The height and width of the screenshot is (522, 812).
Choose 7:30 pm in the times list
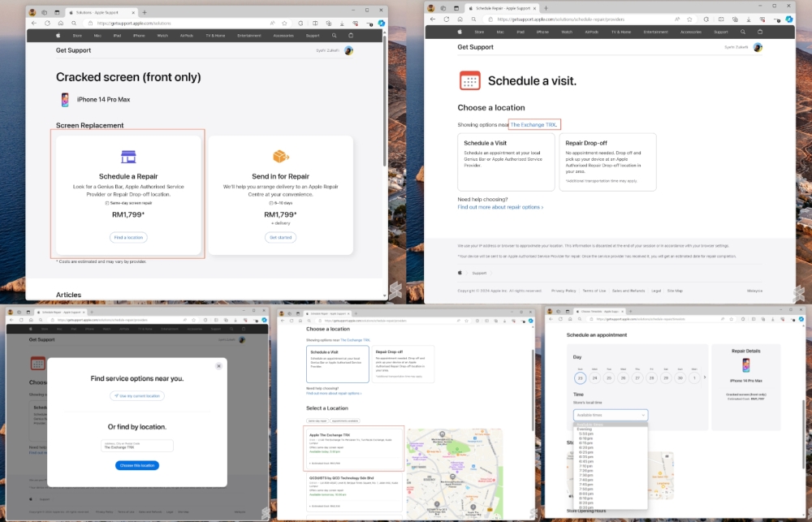585,476
